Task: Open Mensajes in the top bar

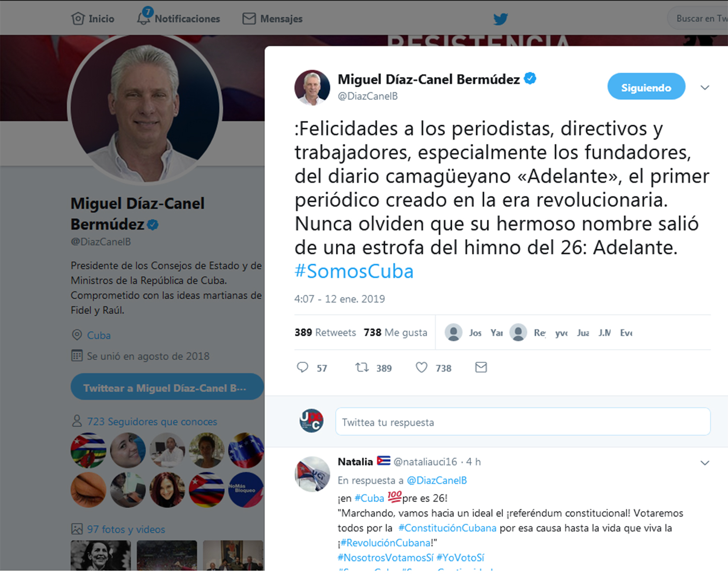Action: click(x=272, y=19)
